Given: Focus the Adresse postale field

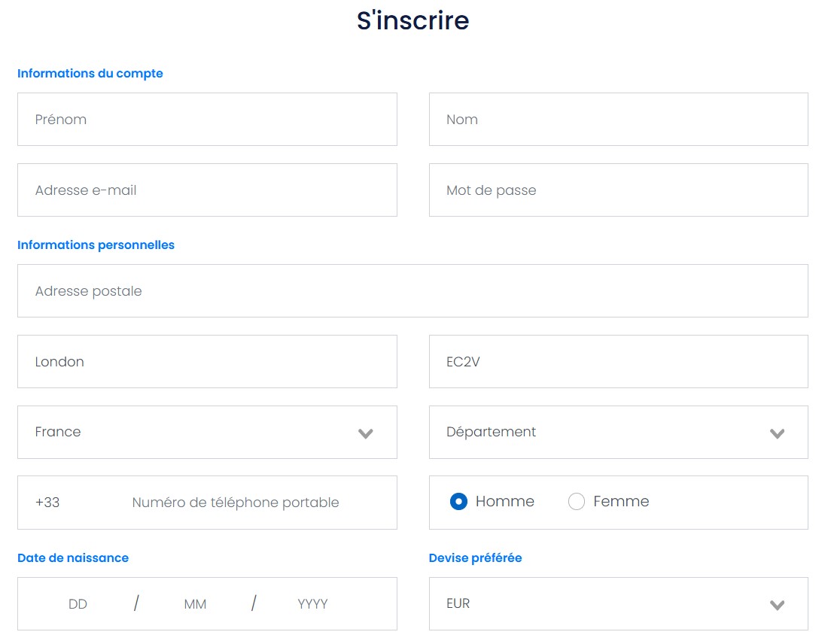Looking at the screenshot, I should (x=413, y=291).
